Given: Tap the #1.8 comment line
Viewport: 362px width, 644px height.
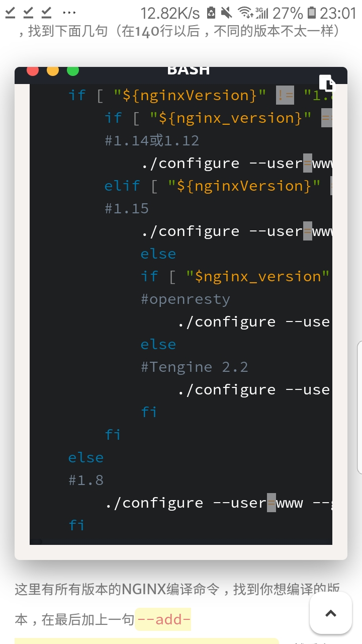Looking at the screenshot, I should (x=86, y=480).
